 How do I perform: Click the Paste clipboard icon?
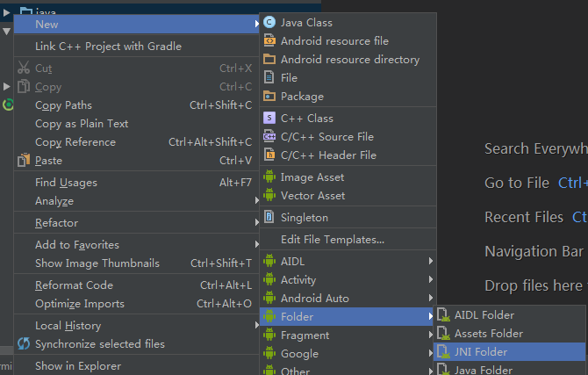coord(24,160)
